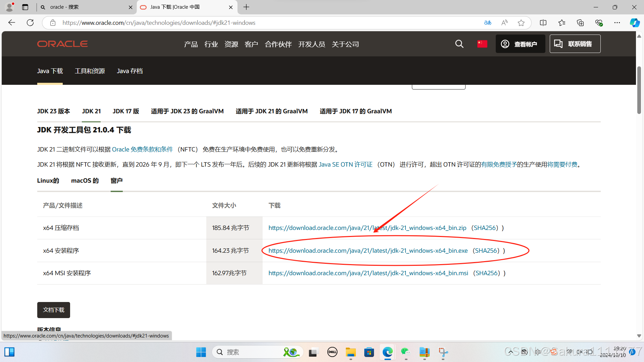Expand the hidden icons tray chevron
The width and height of the screenshot is (644, 362).
click(x=511, y=352)
